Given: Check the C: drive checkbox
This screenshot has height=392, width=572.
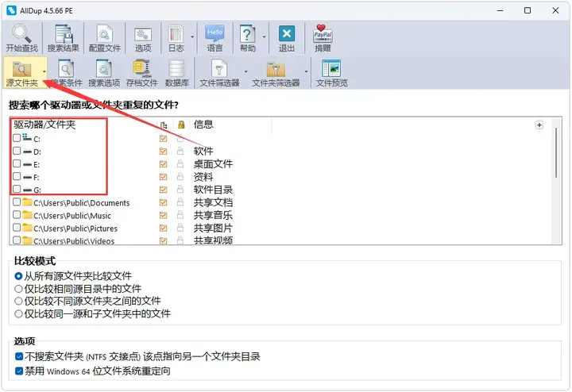Looking at the screenshot, I should pos(17,138).
